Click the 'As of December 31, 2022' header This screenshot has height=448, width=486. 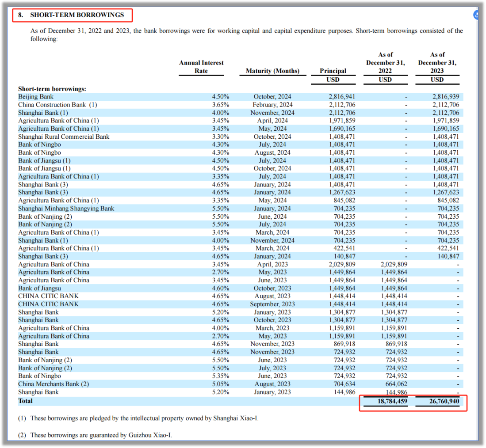click(x=385, y=62)
